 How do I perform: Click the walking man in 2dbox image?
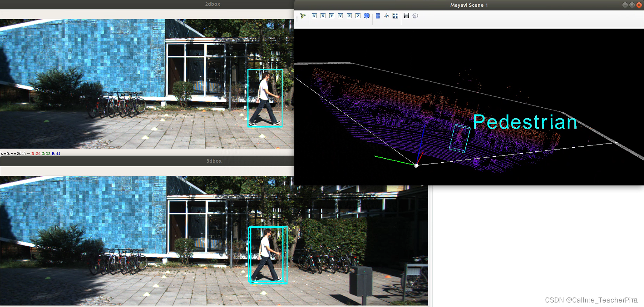point(265,99)
